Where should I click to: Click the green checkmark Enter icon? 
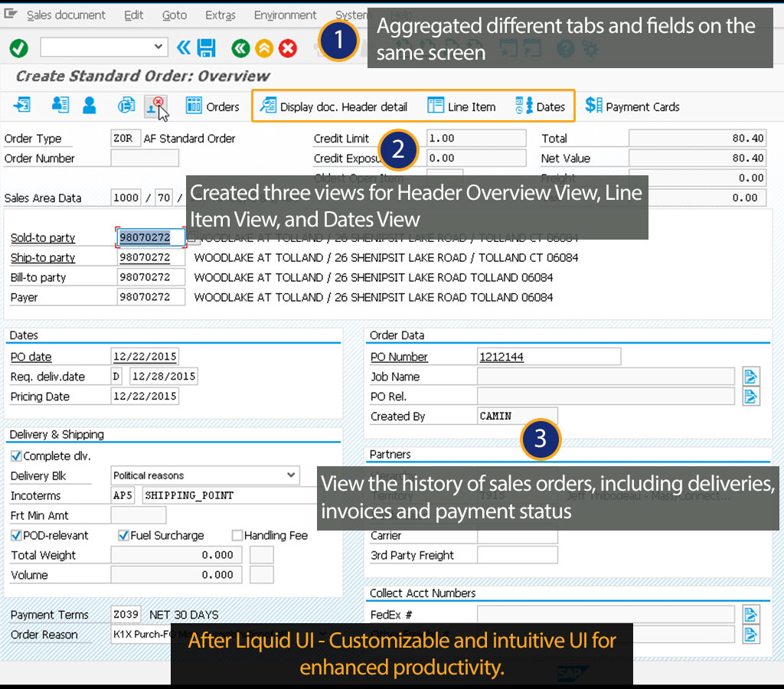[18, 48]
